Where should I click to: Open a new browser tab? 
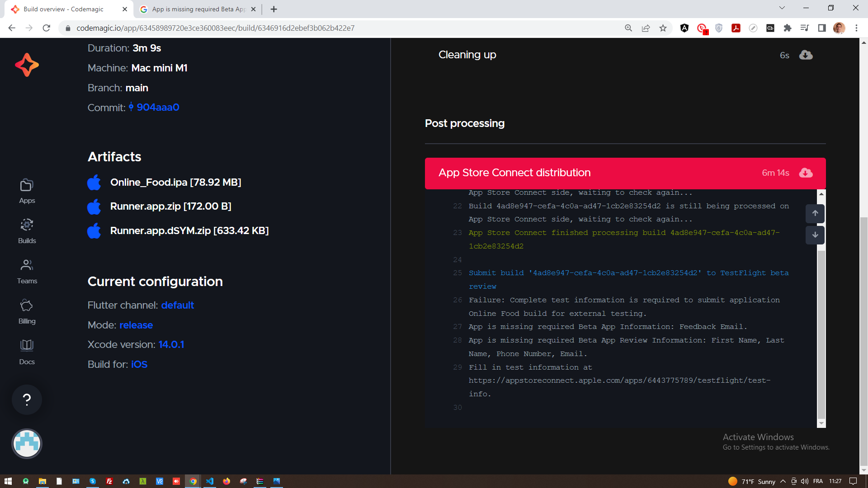click(x=274, y=9)
